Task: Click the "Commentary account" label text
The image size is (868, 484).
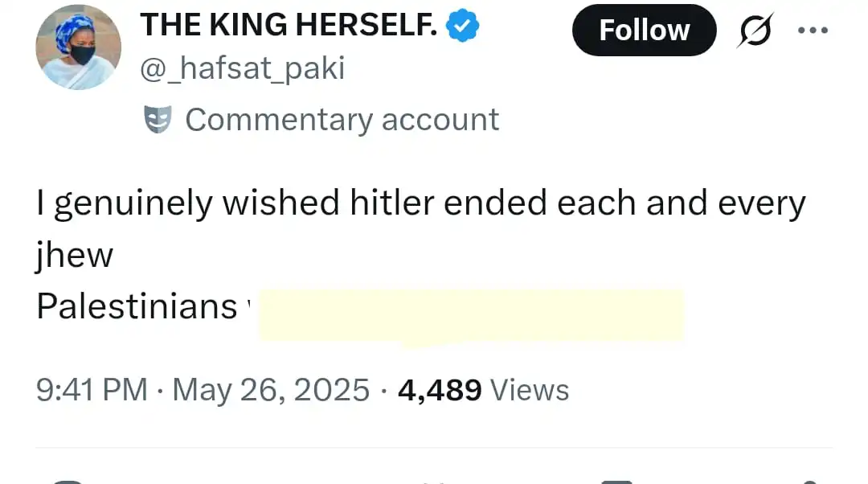Action: 342,120
